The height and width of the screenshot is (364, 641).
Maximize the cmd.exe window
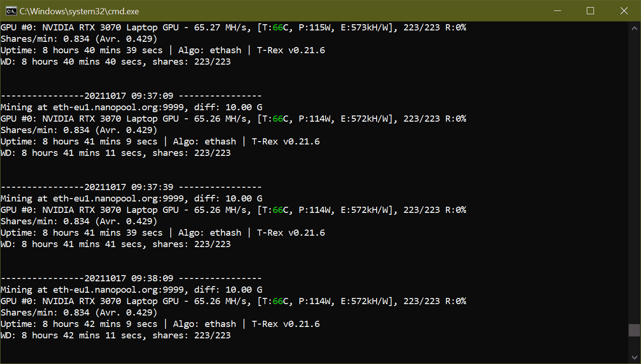[590, 11]
